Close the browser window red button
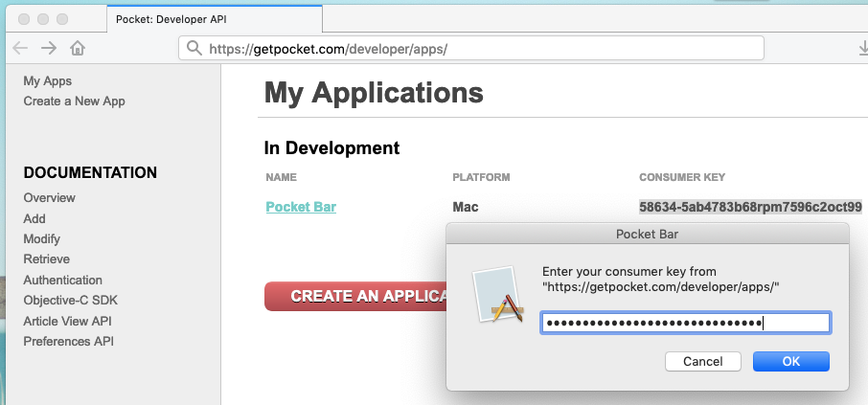 coord(24,19)
